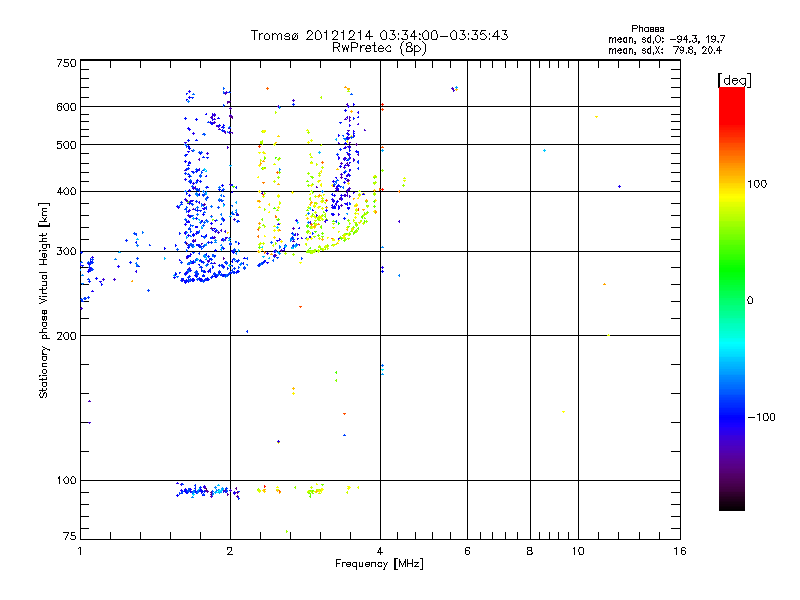
Task: Click the 'Phases' header label
Action: click(x=647, y=29)
